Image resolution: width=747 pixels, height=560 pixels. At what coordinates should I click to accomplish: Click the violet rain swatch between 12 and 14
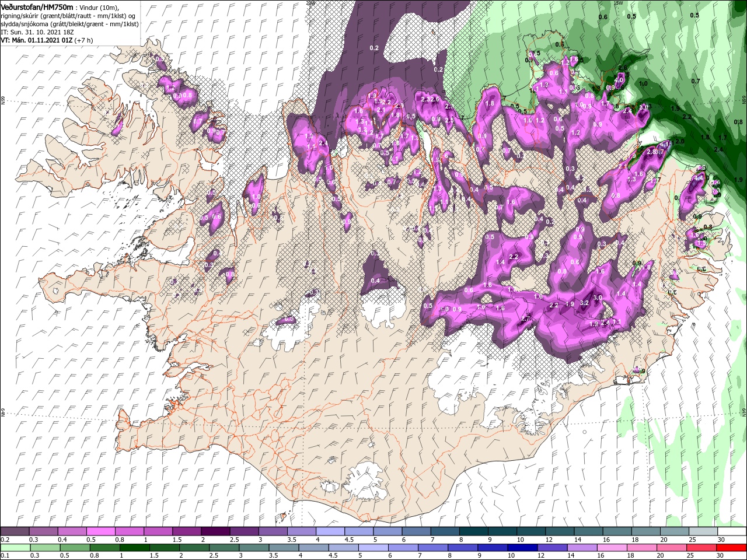click(x=552, y=548)
